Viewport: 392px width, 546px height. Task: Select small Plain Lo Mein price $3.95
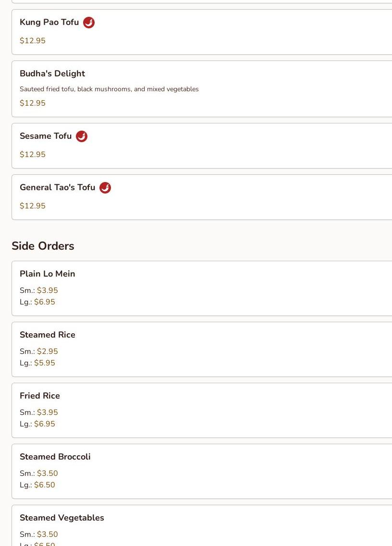47,291
